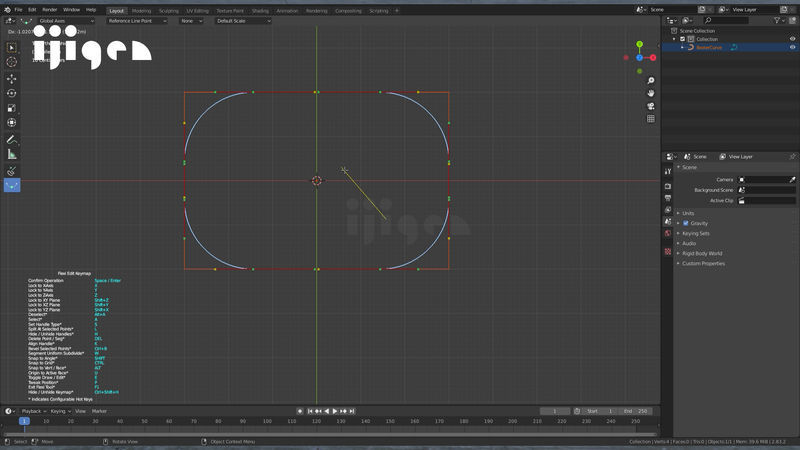Switch orthographic perspective grid icon

coord(651,119)
